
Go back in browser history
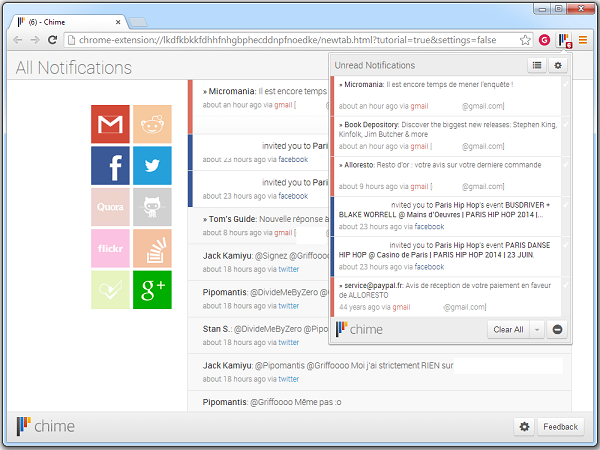18,40
